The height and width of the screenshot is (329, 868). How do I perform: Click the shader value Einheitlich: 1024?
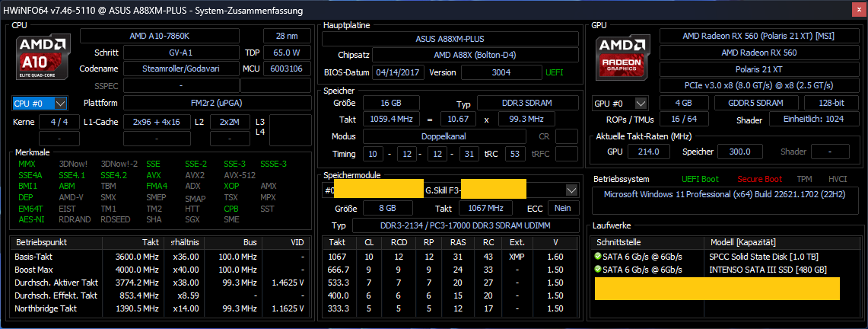812,120
